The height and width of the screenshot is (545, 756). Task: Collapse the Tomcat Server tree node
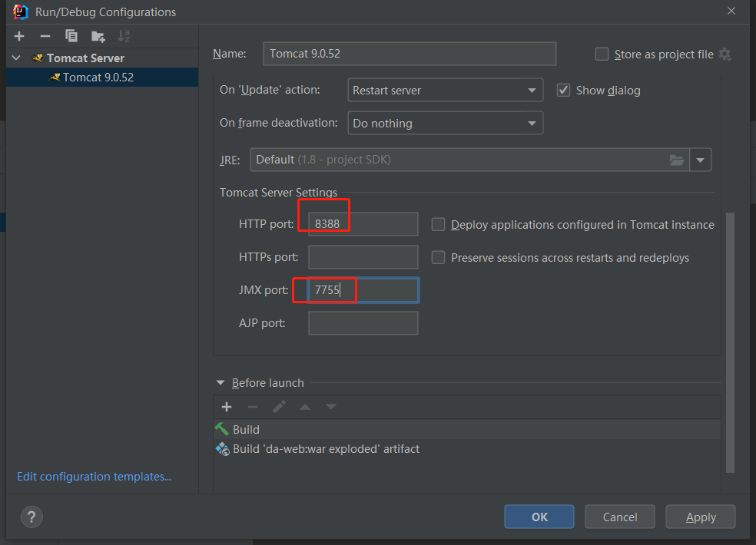point(16,58)
